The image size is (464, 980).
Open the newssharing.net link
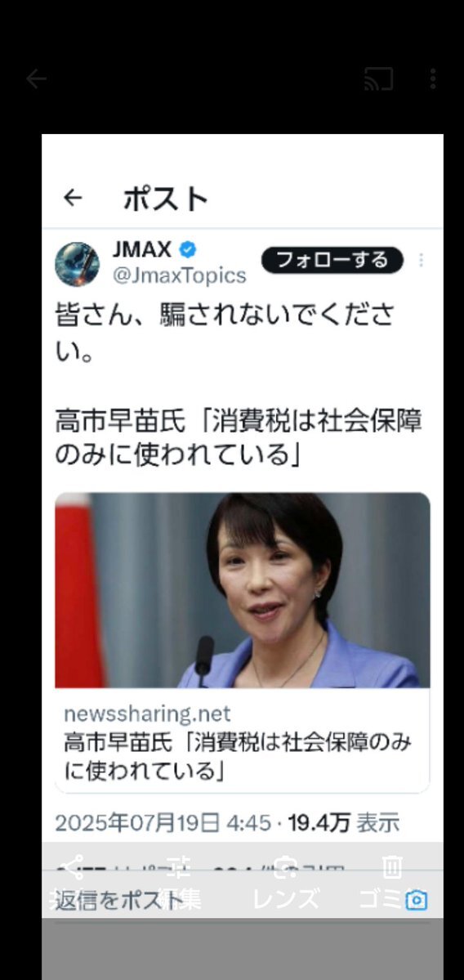(x=147, y=713)
